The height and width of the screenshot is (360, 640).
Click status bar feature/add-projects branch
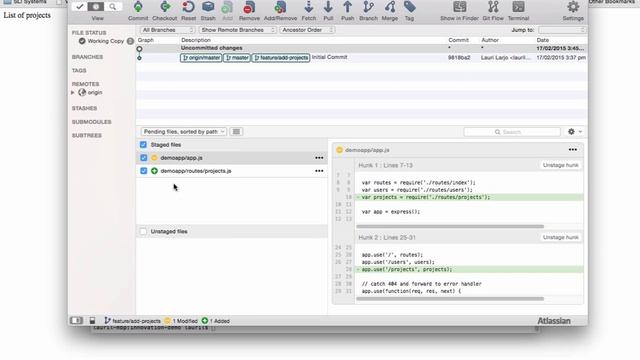133,321
